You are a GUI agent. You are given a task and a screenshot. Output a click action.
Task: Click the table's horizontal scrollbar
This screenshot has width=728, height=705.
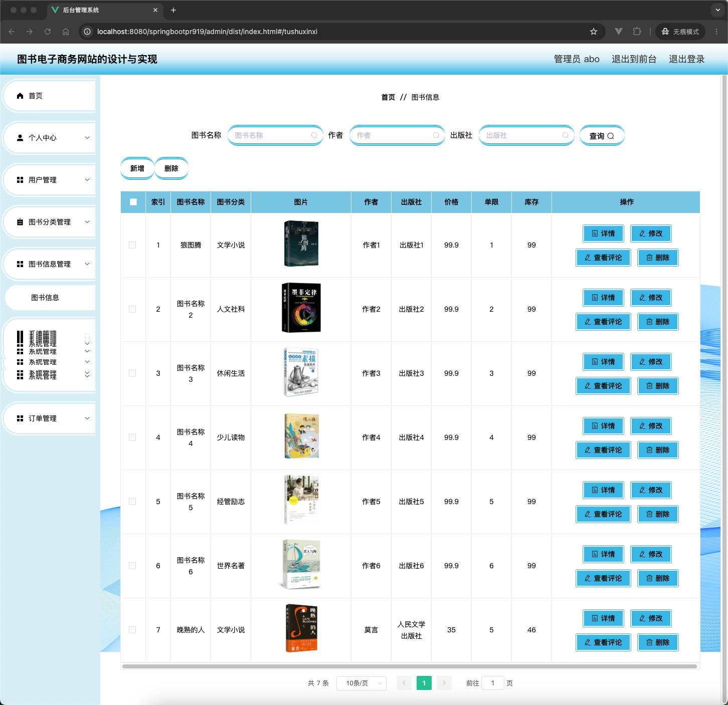(x=410, y=666)
